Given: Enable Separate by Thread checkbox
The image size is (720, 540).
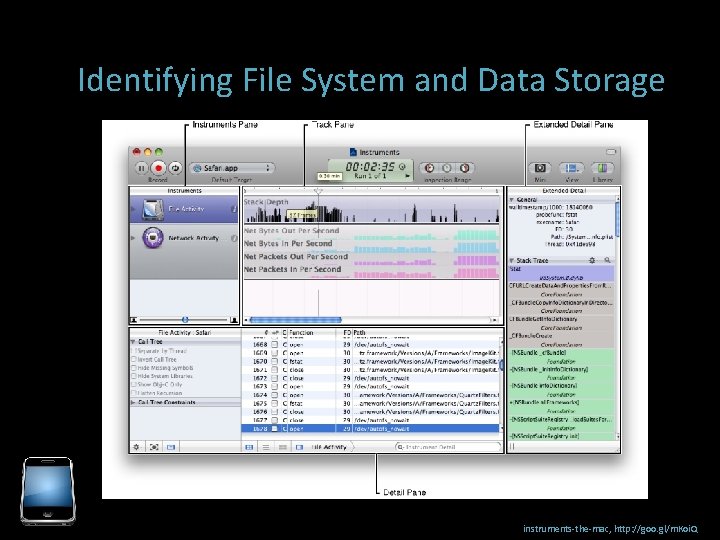Looking at the screenshot, I should (134, 351).
